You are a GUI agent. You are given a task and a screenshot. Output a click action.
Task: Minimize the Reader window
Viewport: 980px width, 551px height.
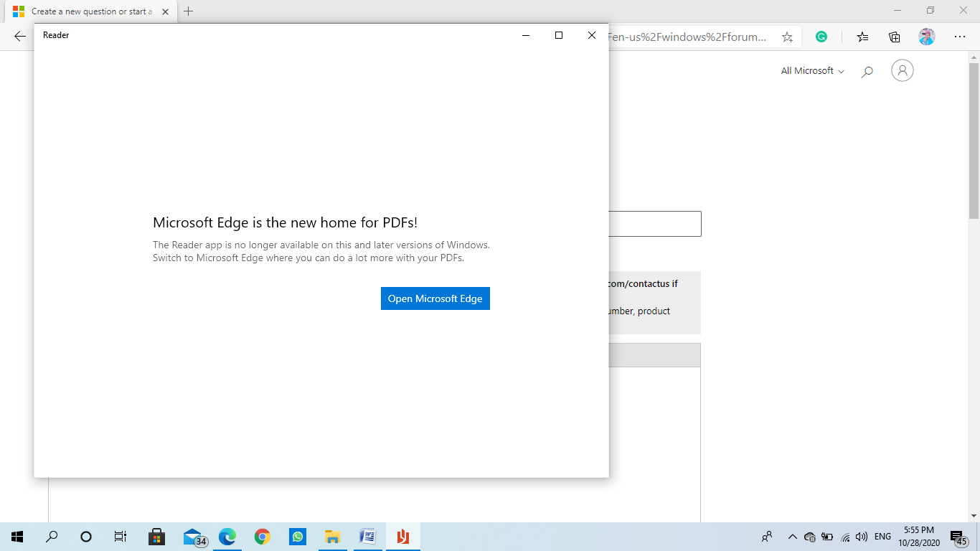(x=526, y=35)
